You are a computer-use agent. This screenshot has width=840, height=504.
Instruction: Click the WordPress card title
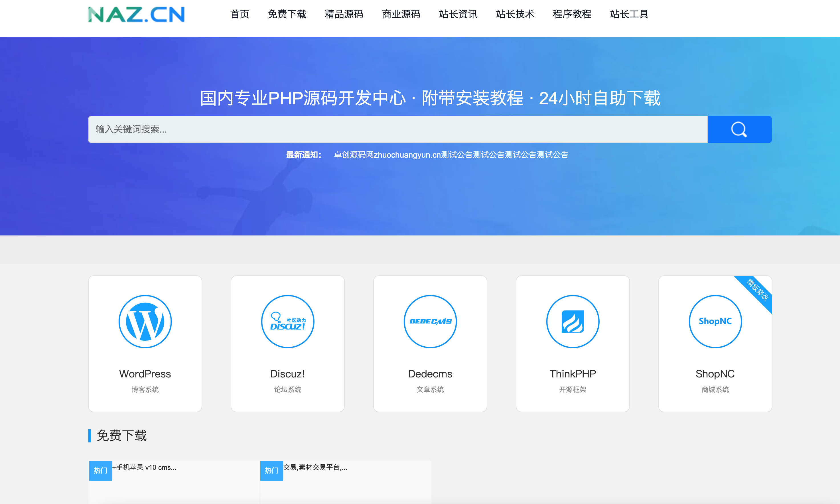145,374
